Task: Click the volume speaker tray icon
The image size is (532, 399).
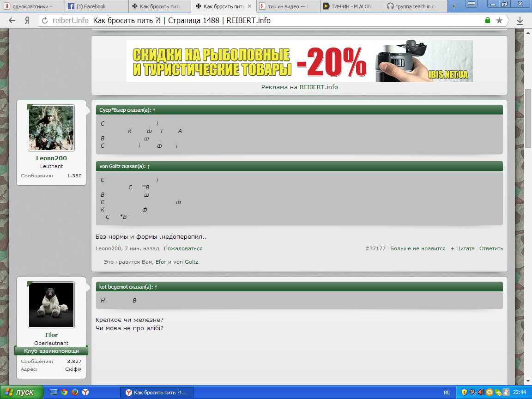Action: coord(481,393)
